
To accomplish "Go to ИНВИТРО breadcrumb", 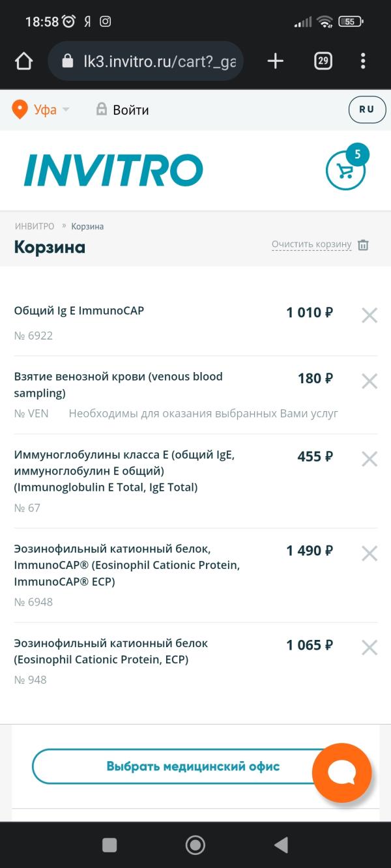I will pos(35,226).
